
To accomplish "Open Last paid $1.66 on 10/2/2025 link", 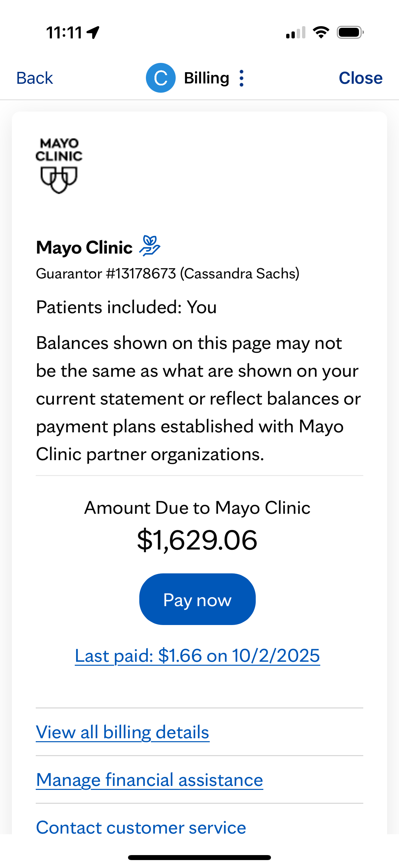I will (197, 656).
